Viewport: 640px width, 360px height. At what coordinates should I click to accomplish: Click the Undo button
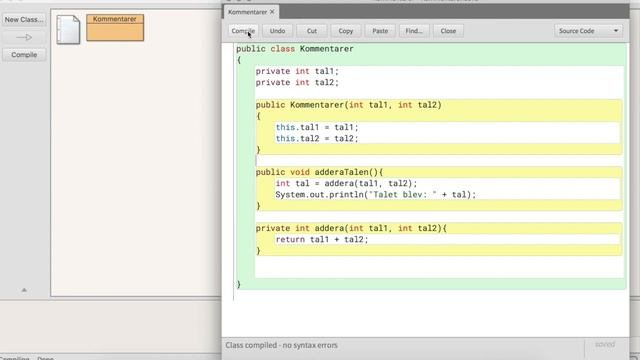[x=278, y=31]
